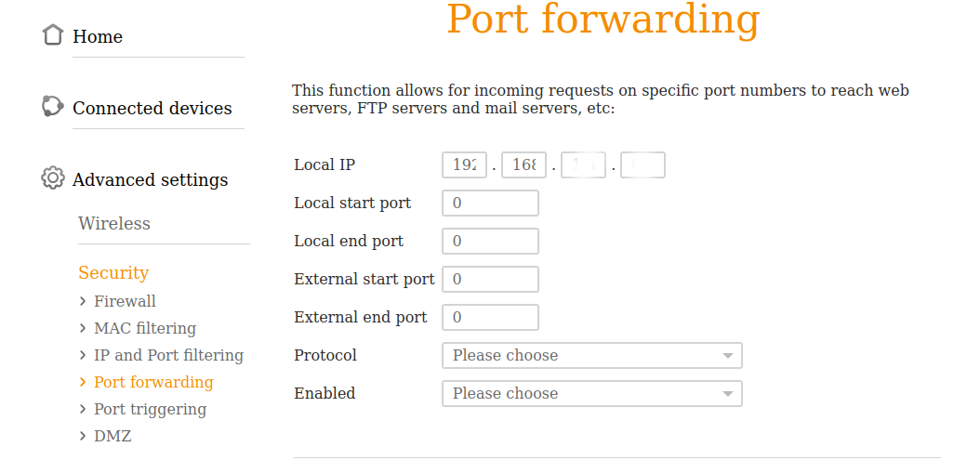Click the Local start port field
Image resolution: width=980 pixels, height=460 pixels.
490,204
